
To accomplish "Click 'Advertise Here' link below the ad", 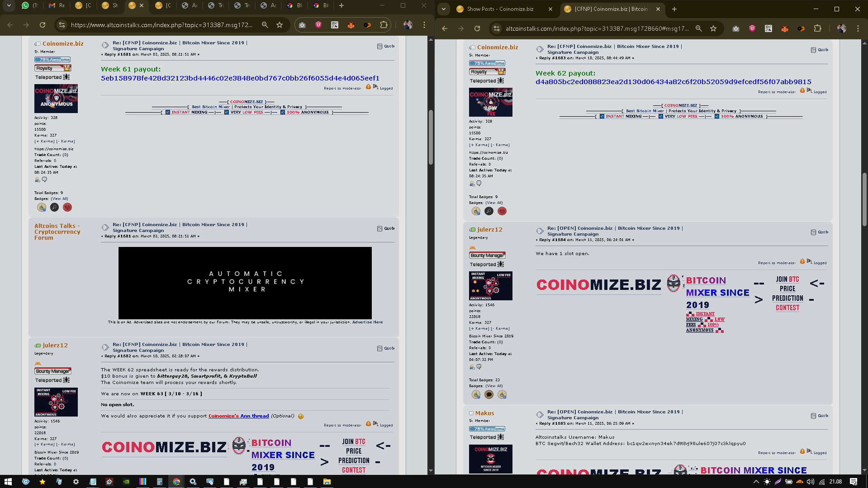I will (x=367, y=322).
